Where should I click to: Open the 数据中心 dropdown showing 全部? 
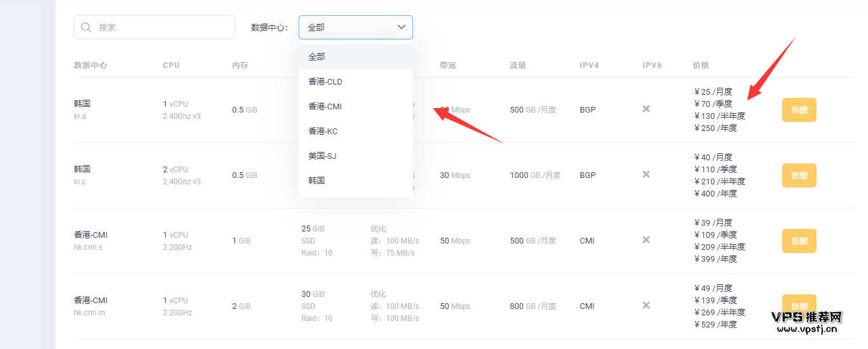[x=356, y=27]
